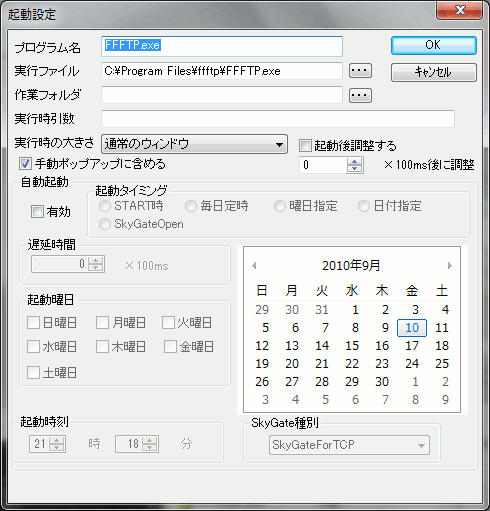Open the 実行時の大きさ dropdown

click(x=194, y=144)
